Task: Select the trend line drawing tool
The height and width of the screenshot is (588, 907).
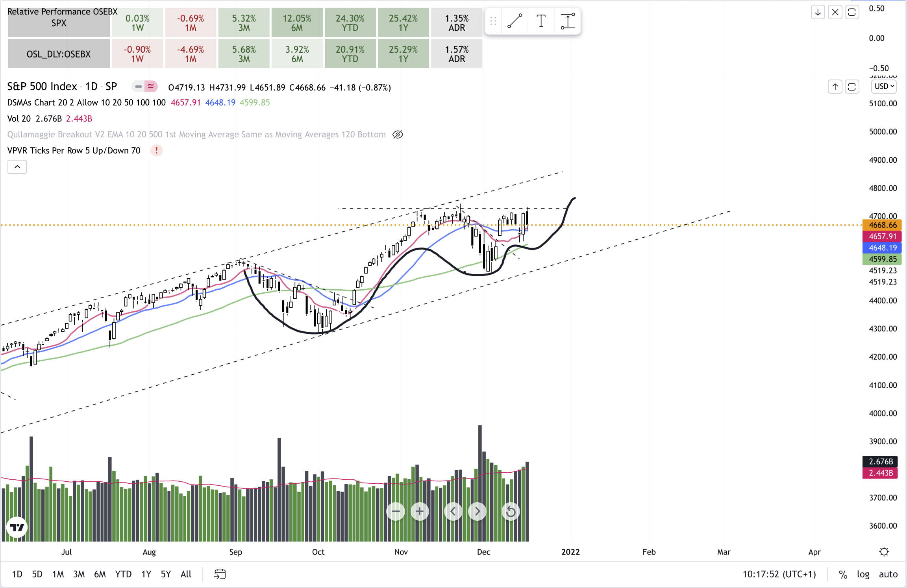Action: coord(515,21)
